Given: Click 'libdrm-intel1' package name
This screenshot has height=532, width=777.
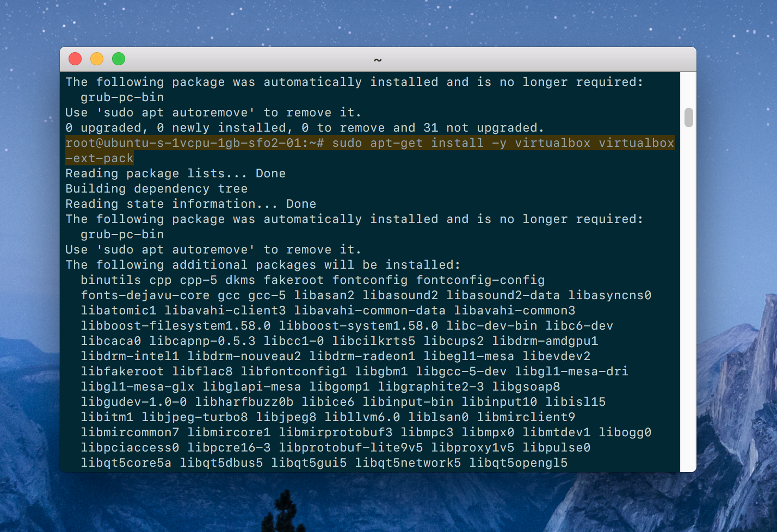Looking at the screenshot, I should coord(130,356).
